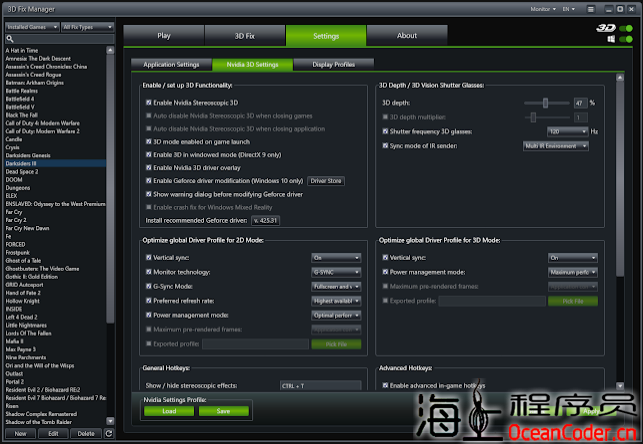The height and width of the screenshot is (444, 643).
Task: Open the All Fix Types dropdown
Action: click(x=87, y=27)
